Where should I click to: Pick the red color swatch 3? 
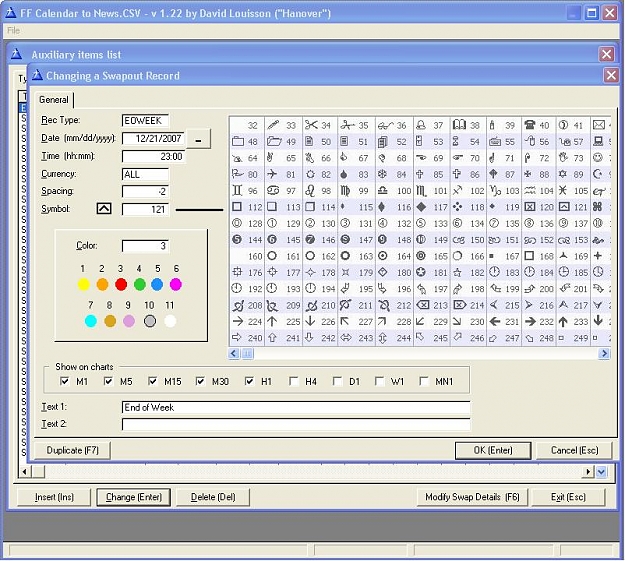121,284
